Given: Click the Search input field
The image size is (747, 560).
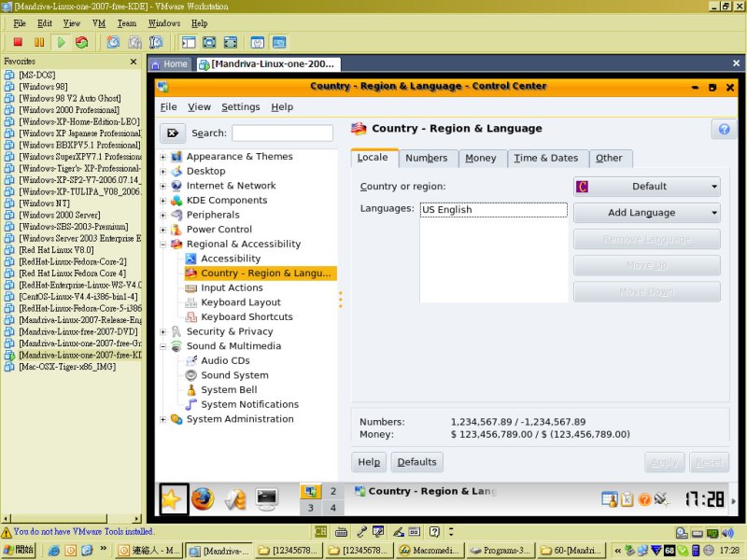Looking at the screenshot, I should click(282, 133).
